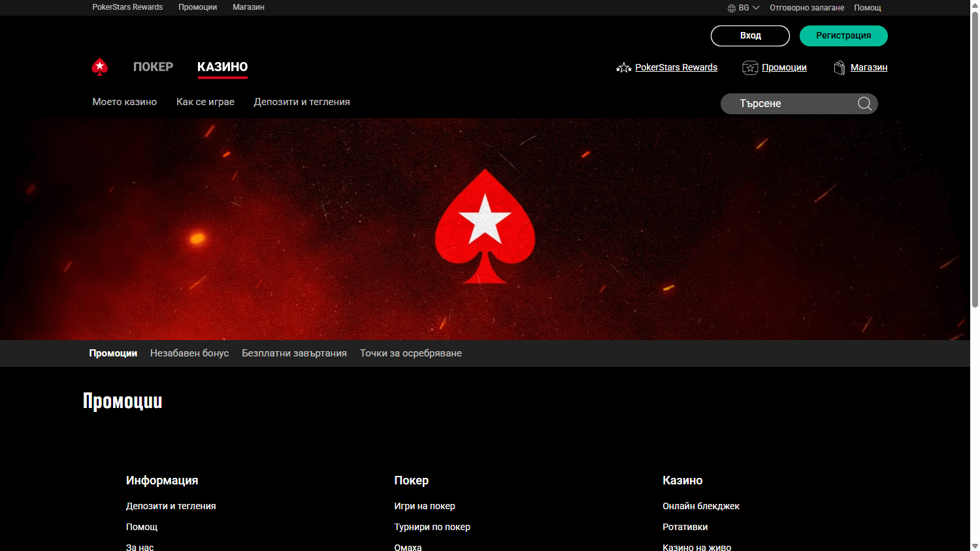
Task: Click the Казино footer heading
Action: (x=682, y=480)
